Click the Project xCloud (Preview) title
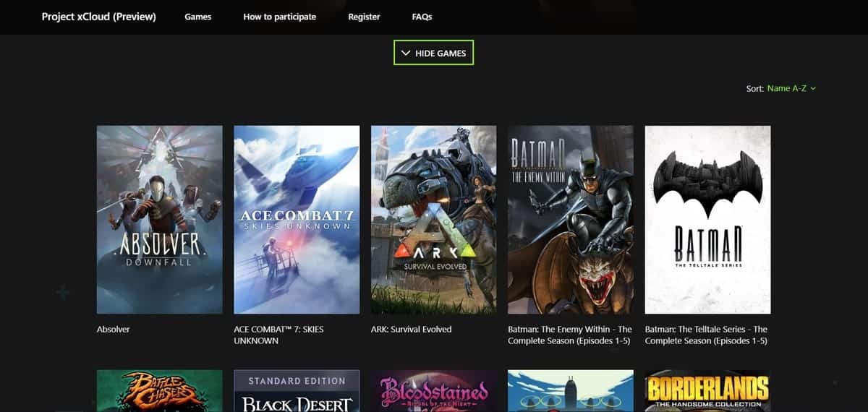The height and width of the screenshot is (412, 868). [x=98, y=17]
